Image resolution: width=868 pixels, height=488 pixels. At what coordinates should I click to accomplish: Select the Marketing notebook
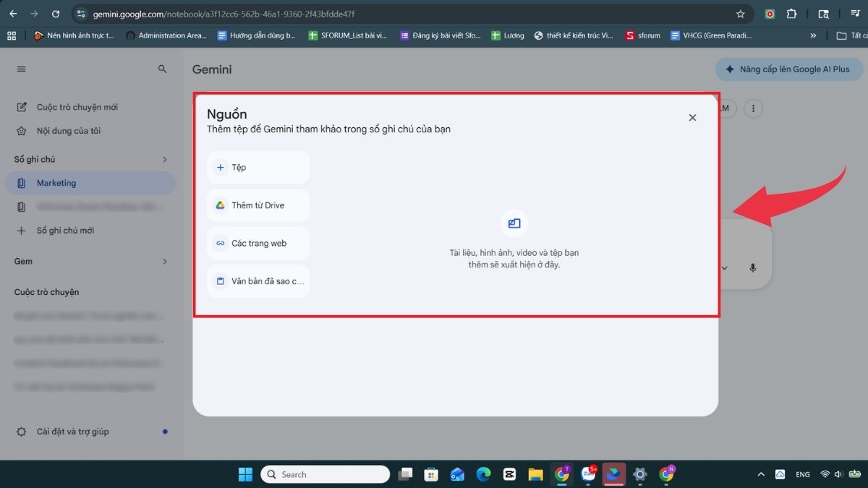(90, 183)
